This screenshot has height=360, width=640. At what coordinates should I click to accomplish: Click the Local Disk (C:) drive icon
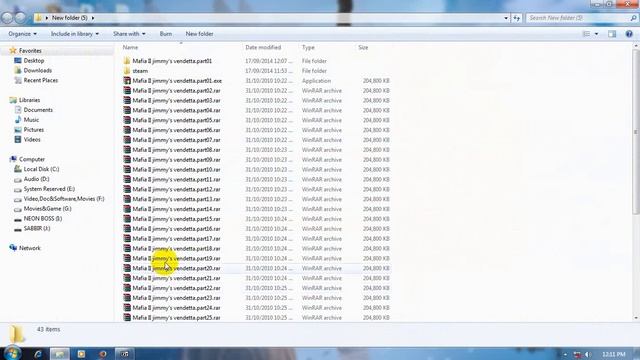point(18,169)
